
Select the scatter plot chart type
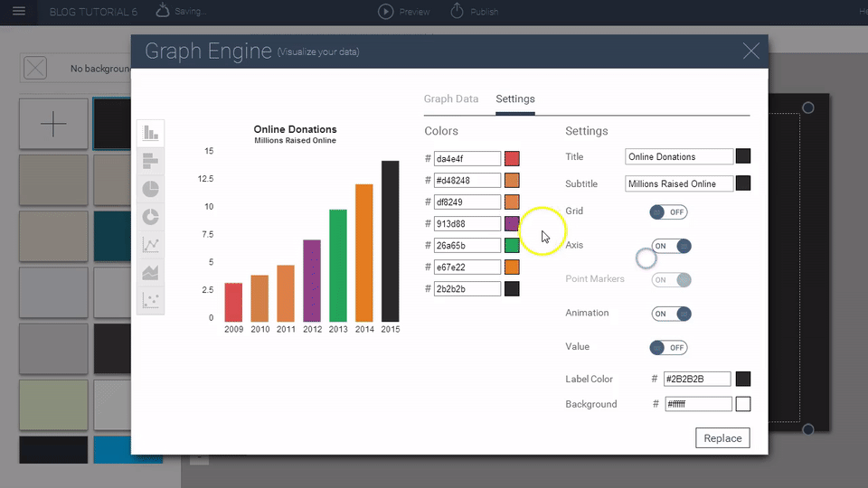pos(151,300)
